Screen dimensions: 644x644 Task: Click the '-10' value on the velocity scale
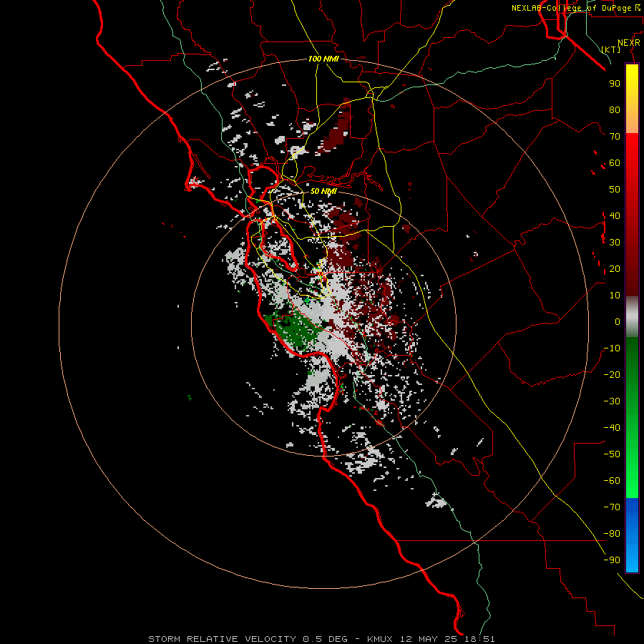[612, 348]
